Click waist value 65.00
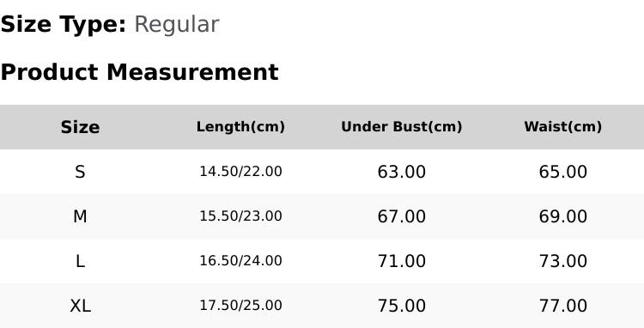 point(562,172)
